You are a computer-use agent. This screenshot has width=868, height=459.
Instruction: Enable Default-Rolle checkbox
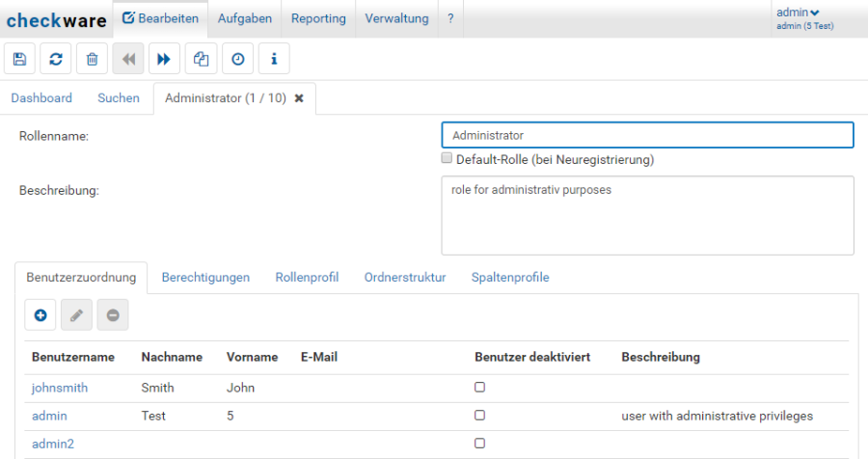point(447,158)
